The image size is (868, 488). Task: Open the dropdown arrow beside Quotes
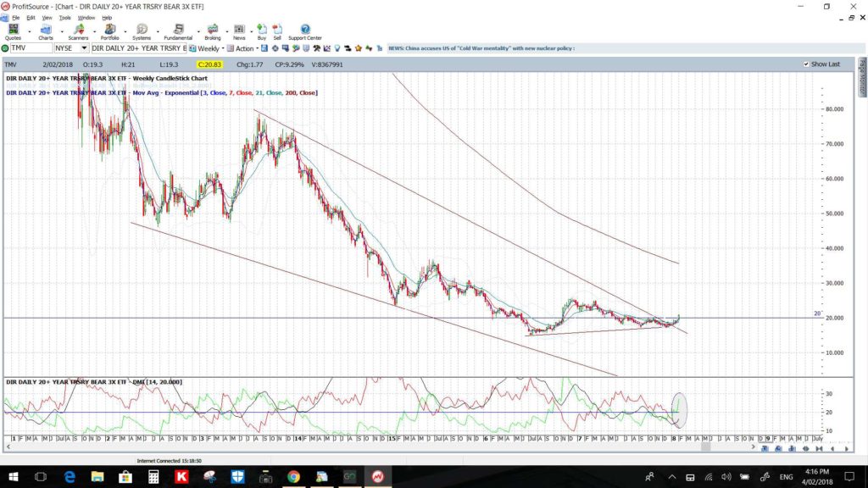30,32
